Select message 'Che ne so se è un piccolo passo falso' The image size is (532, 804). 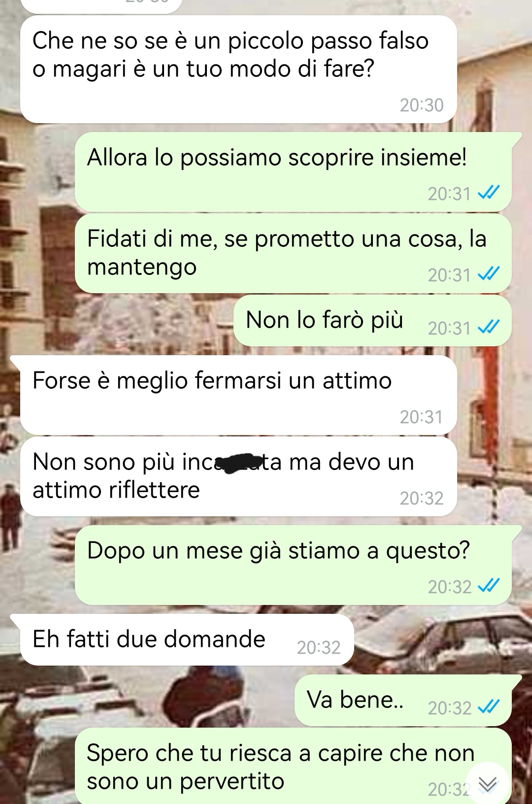(x=238, y=69)
